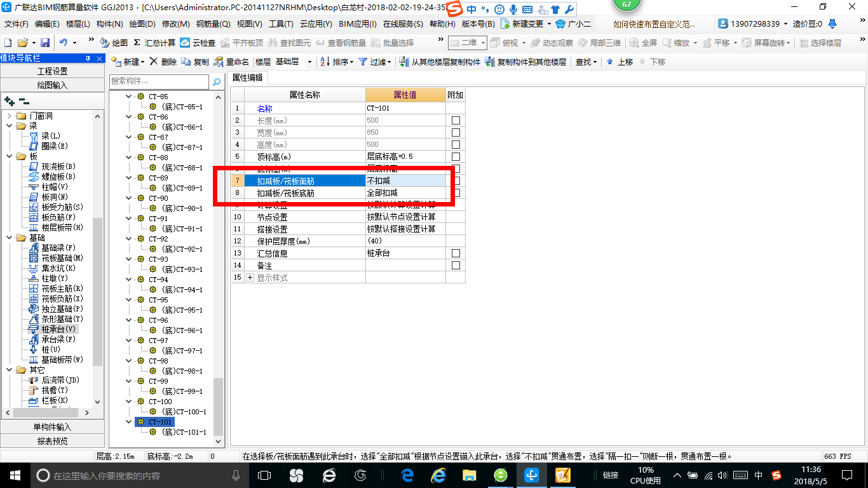Viewport: 868px width, 488px height.
Task: Click 重命名 rename button
Action: point(232,62)
